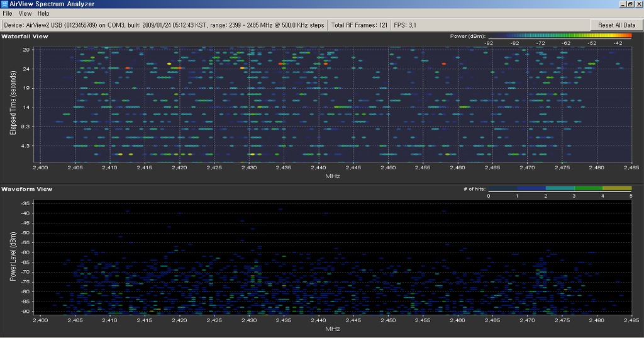Screen dimensions: 644x338
Task: Click the FPS: 3.1 readout
Action: pos(404,25)
